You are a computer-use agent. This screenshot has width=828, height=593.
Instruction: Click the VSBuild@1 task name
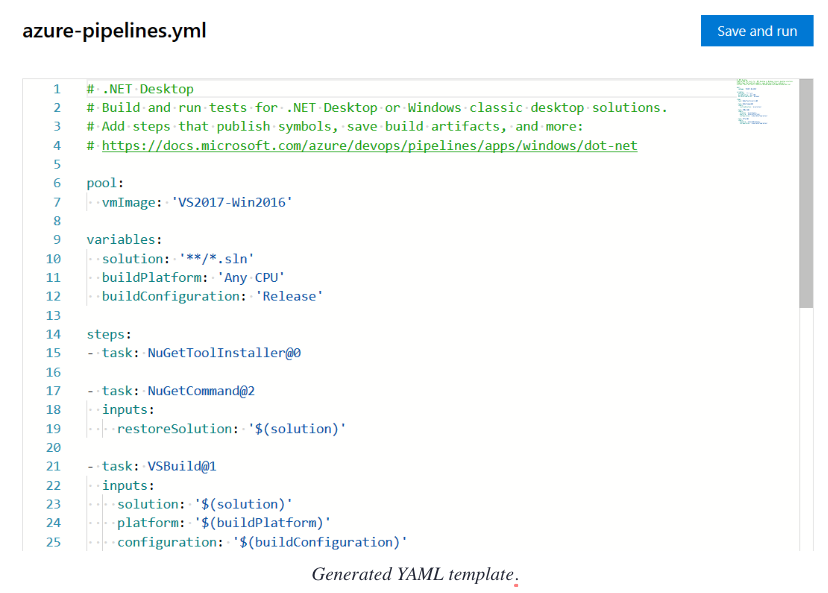pos(182,466)
